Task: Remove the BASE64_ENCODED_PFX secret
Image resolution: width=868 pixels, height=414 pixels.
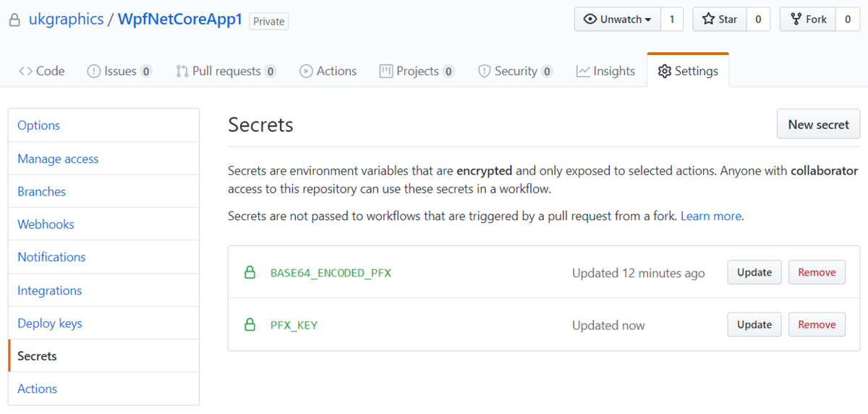Action: [817, 273]
